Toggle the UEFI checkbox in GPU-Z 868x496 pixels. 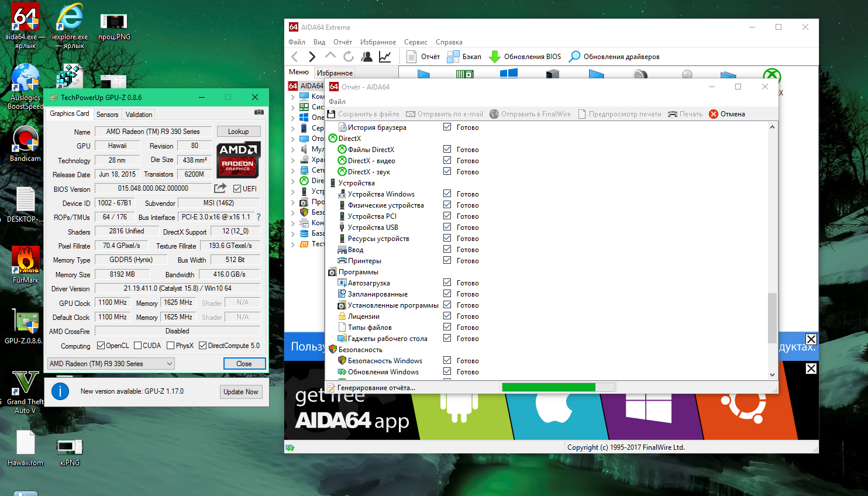tap(237, 188)
